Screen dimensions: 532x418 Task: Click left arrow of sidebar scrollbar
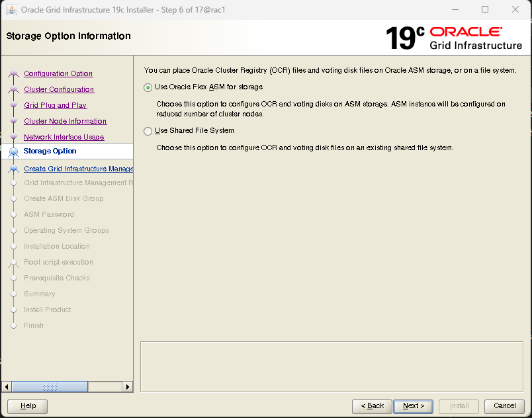pyautogui.click(x=7, y=387)
